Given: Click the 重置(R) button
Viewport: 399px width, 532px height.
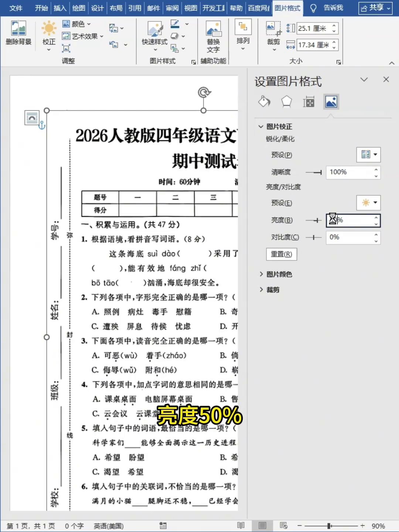Looking at the screenshot, I should 282,254.
